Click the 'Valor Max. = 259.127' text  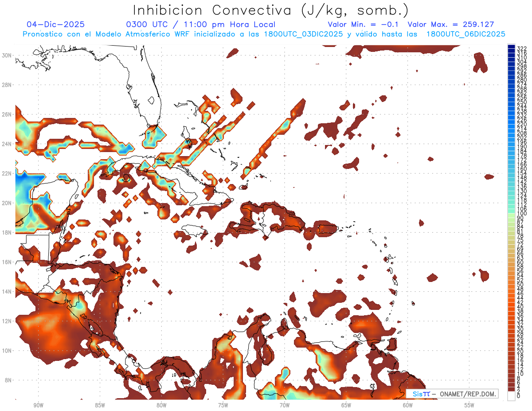coord(450,24)
